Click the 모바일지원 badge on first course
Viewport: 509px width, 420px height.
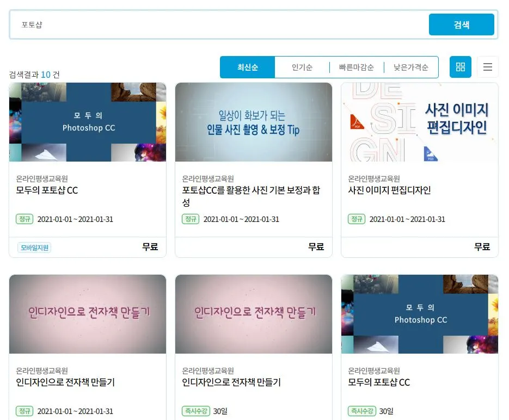click(x=34, y=247)
